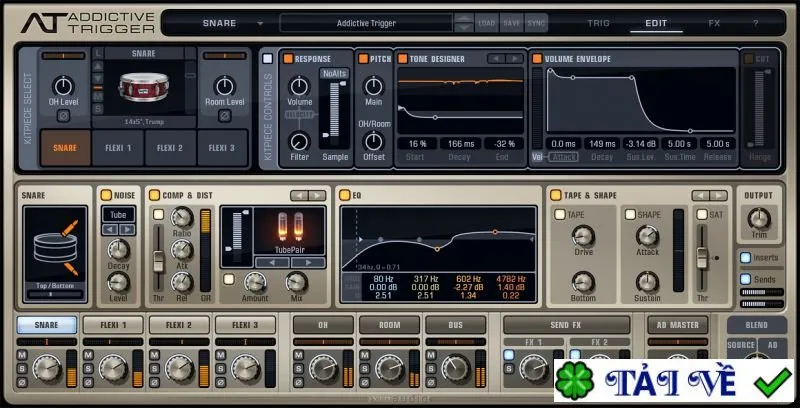Solo the SNARE mixer channel

click(22, 368)
